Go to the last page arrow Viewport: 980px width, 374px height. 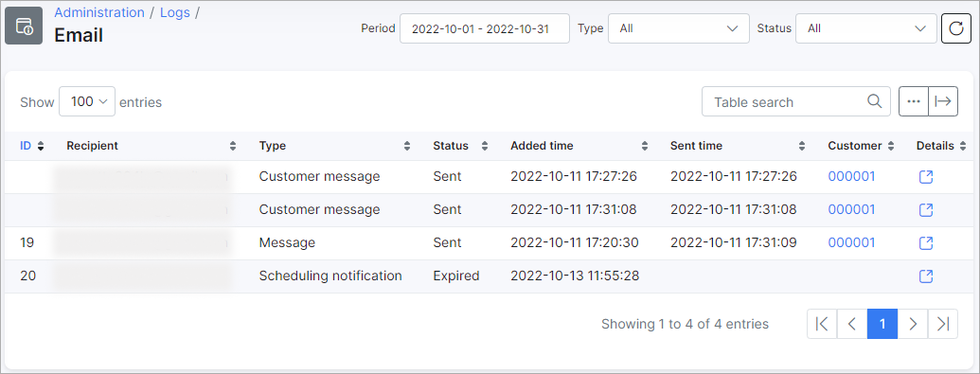click(943, 323)
